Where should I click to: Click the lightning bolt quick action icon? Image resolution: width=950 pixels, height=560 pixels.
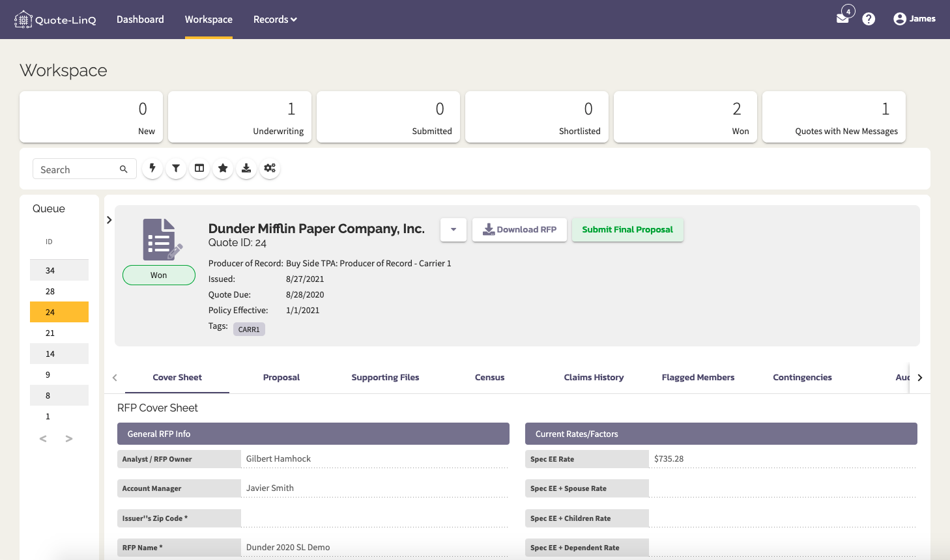[x=152, y=168]
